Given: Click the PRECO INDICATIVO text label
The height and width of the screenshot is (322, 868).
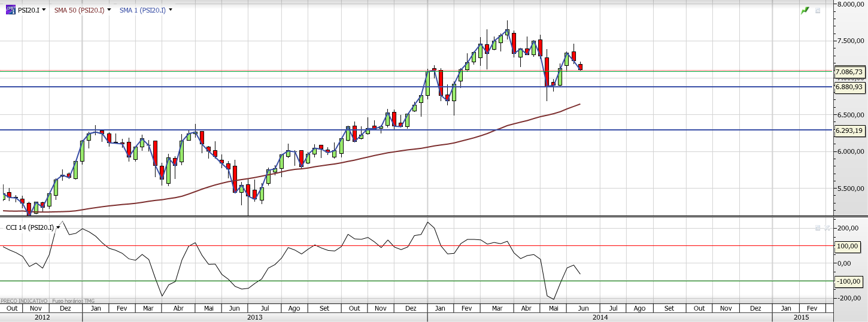Looking at the screenshot, I should point(24,300).
